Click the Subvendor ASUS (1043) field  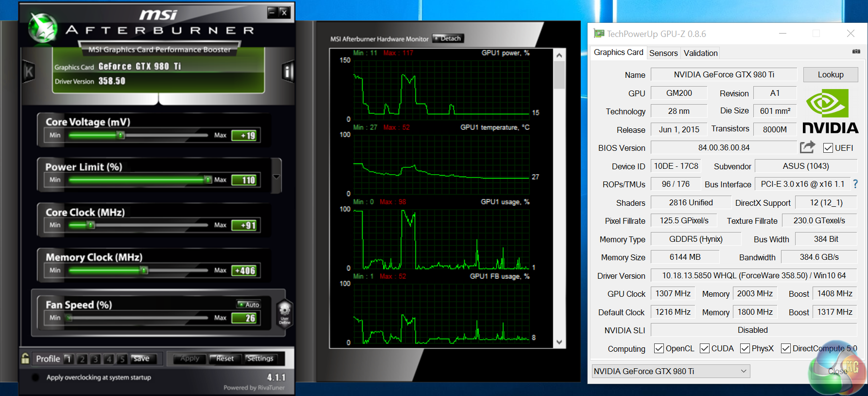[x=806, y=166]
